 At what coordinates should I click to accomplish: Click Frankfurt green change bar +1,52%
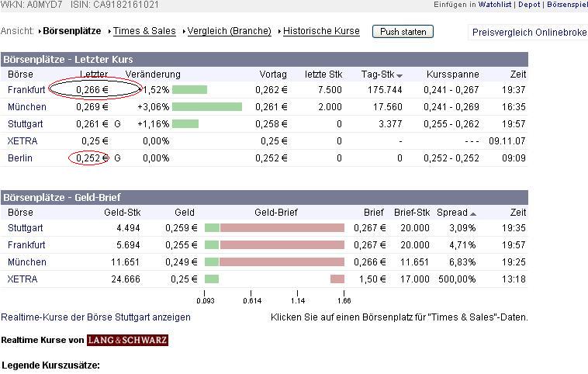190,90
